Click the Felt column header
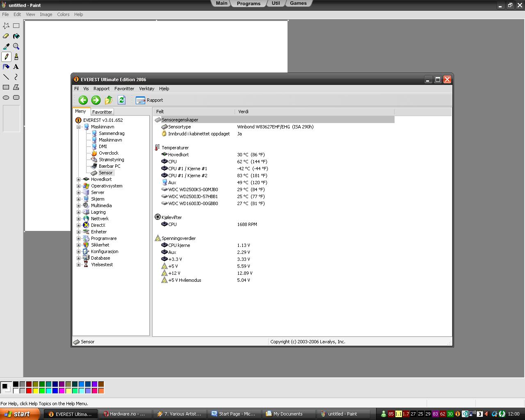This screenshot has width=525, height=420. (194, 112)
